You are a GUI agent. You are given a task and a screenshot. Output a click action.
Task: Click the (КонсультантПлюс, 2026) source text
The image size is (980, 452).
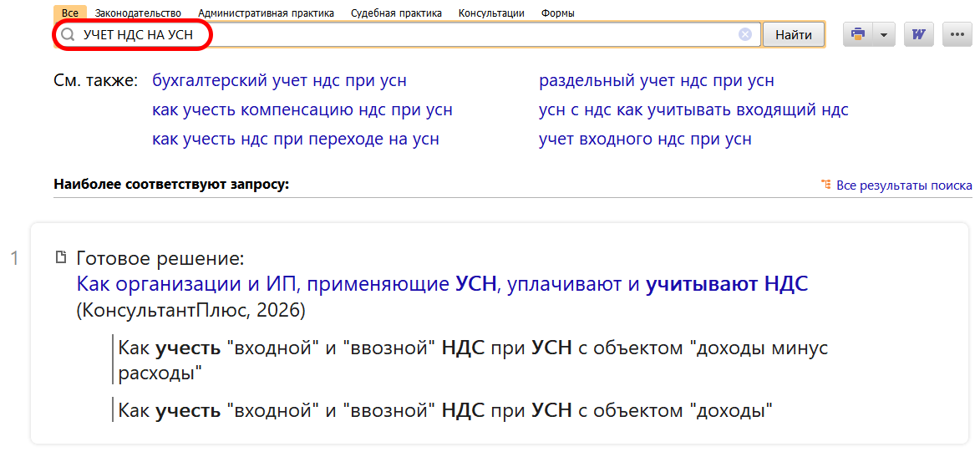[190, 310]
